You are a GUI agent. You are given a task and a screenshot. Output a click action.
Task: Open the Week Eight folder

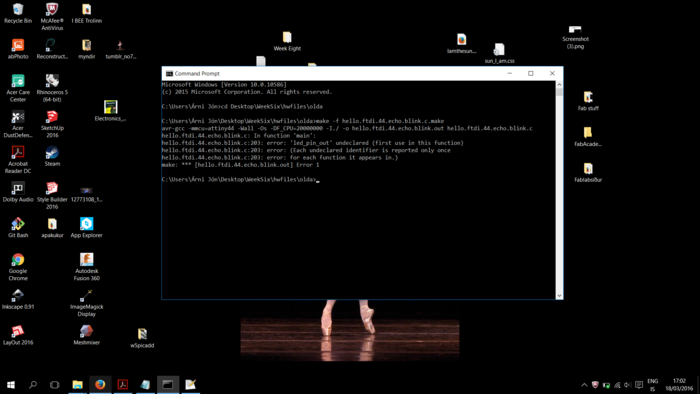click(x=287, y=41)
